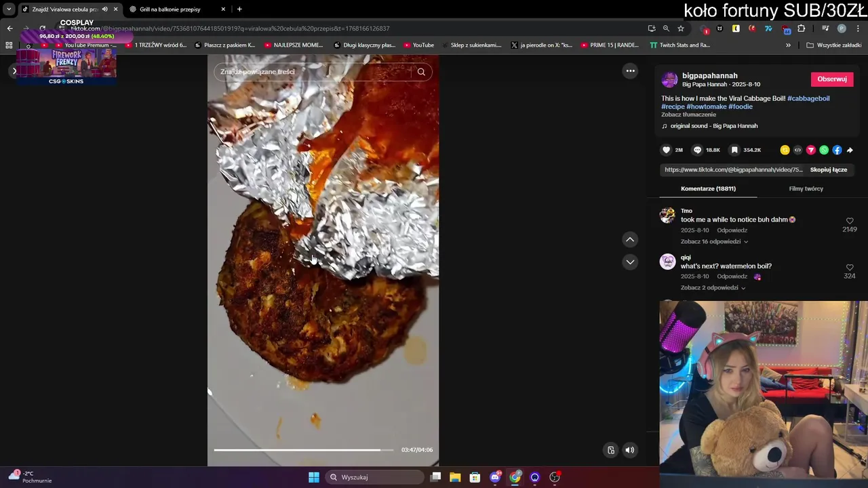Image resolution: width=868 pixels, height=488 pixels.
Task: Click Zobacz tłumaczenie translation link
Action: point(688,115)
